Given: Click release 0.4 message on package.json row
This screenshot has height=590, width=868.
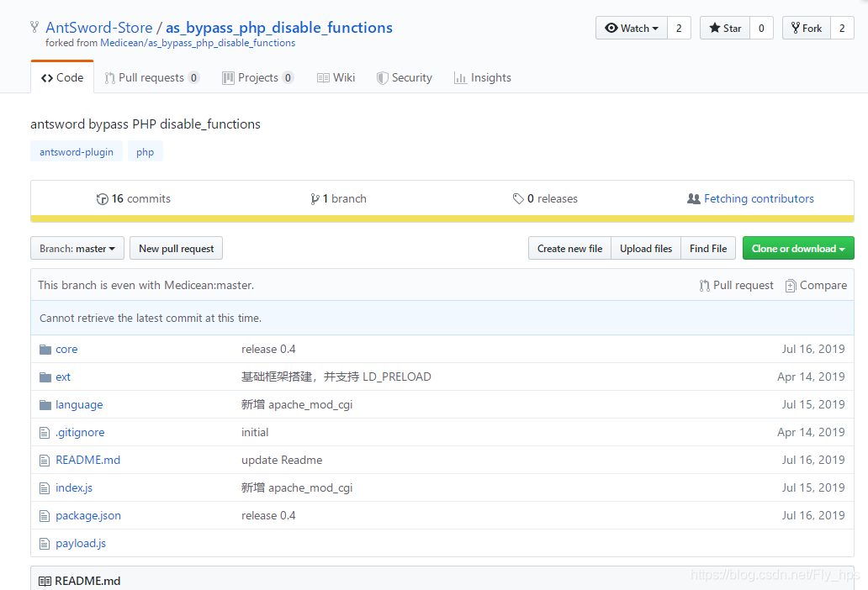Looking at the screenshot, I should point(268,516).
